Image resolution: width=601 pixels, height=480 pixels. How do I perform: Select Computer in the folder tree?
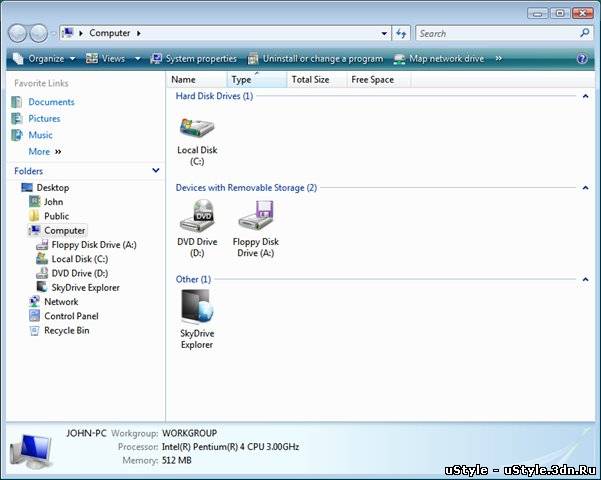pos(64,230)
